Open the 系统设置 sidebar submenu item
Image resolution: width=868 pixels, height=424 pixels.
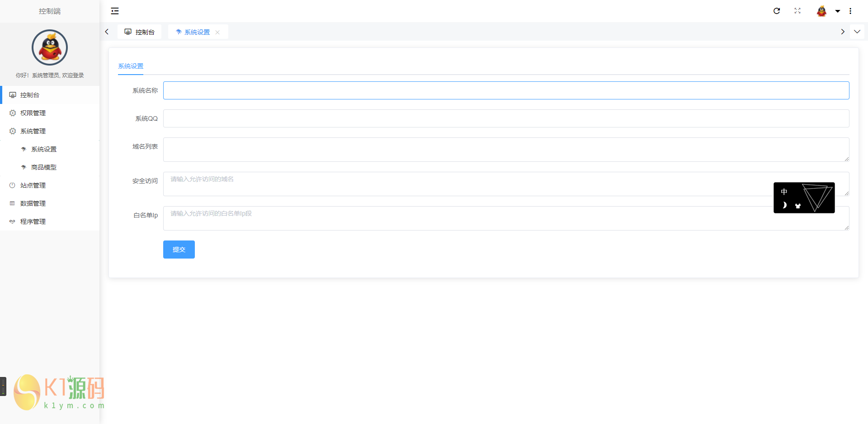click(50, 149)
